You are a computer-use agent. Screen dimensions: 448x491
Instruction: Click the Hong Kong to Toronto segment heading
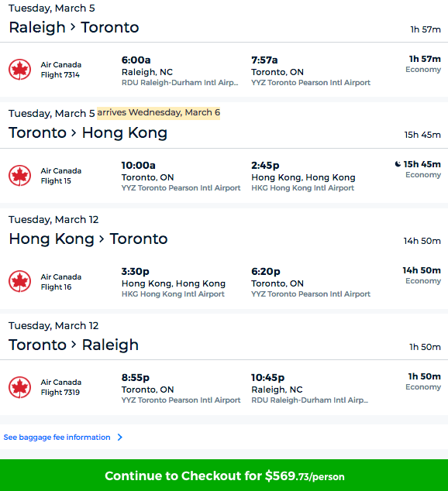[x=88, y=239]
